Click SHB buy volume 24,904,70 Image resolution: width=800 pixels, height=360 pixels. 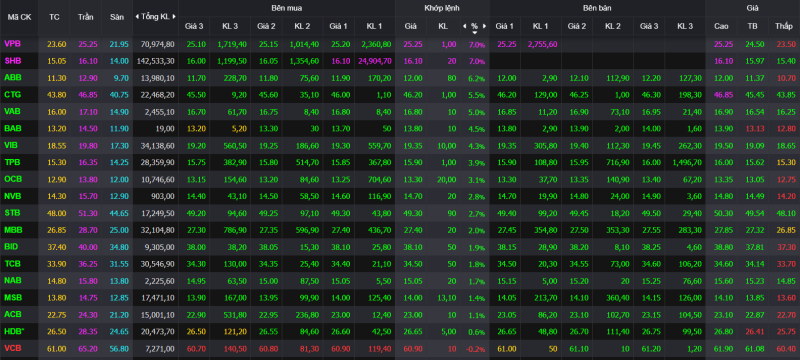pos(374,61)
